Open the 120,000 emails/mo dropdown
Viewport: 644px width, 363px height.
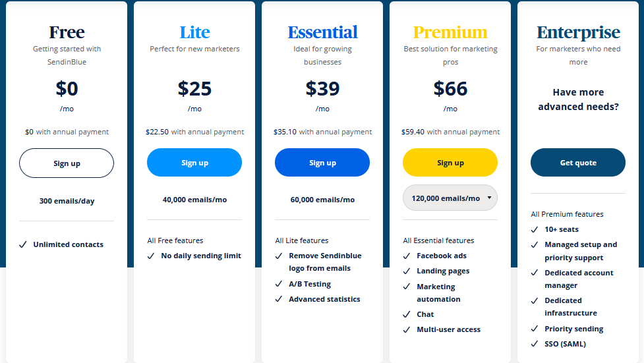(450, 198)
